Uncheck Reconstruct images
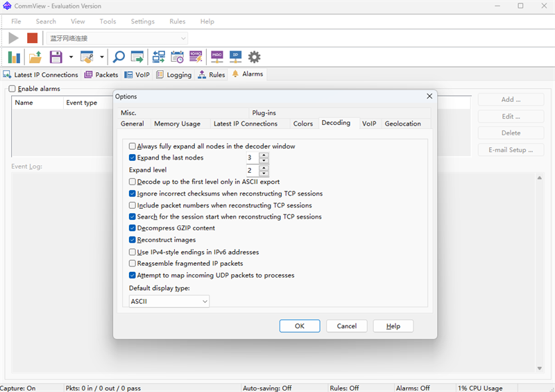Screen dimensions: 555x392 tap(133, 240)
